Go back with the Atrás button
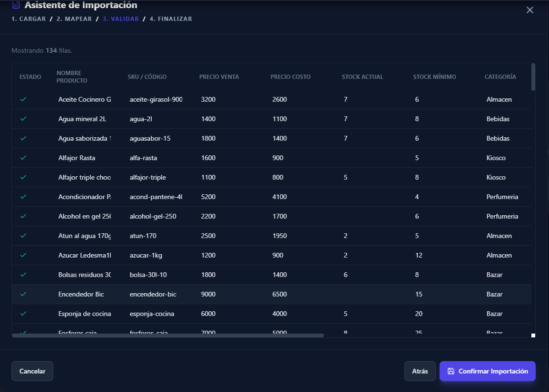Image resolution: width=549 pixels, height=392 pixels. pyautogui.click(x=420, y=371)
